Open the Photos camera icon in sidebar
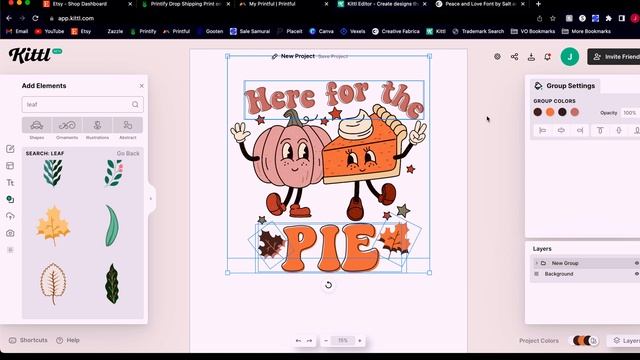The image size is (640, 360). coord(10,233)
